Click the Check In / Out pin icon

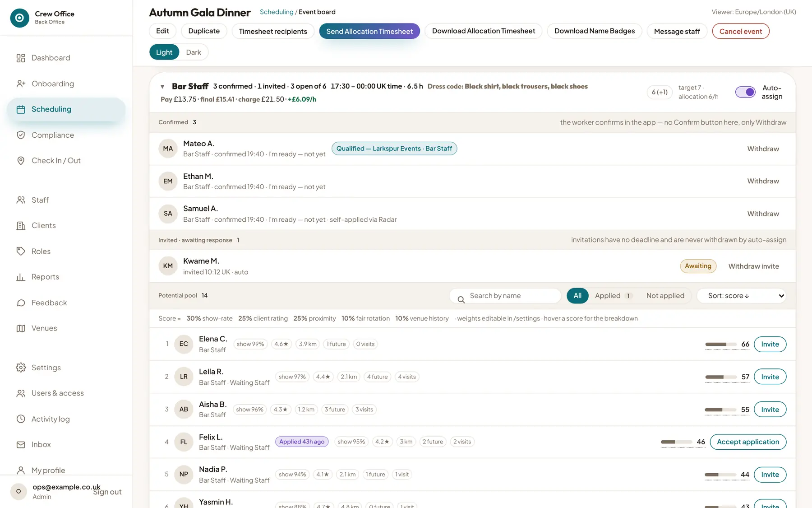(21, 161)
